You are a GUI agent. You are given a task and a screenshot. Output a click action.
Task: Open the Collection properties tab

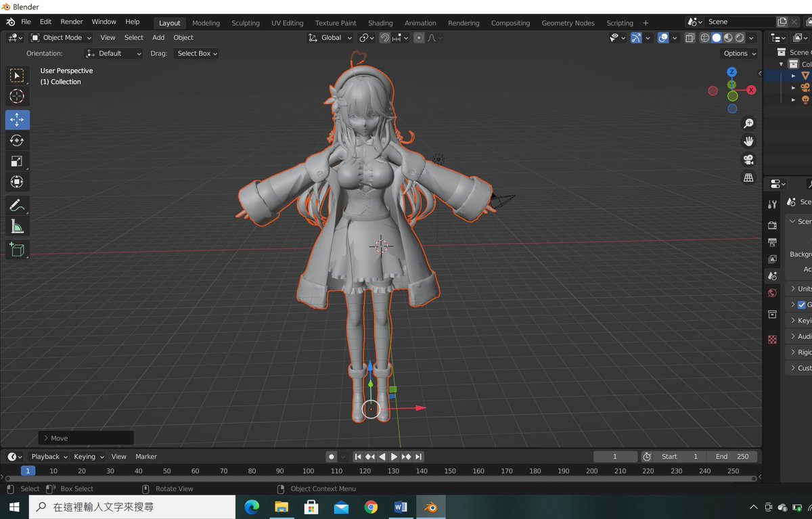point(772,315)
